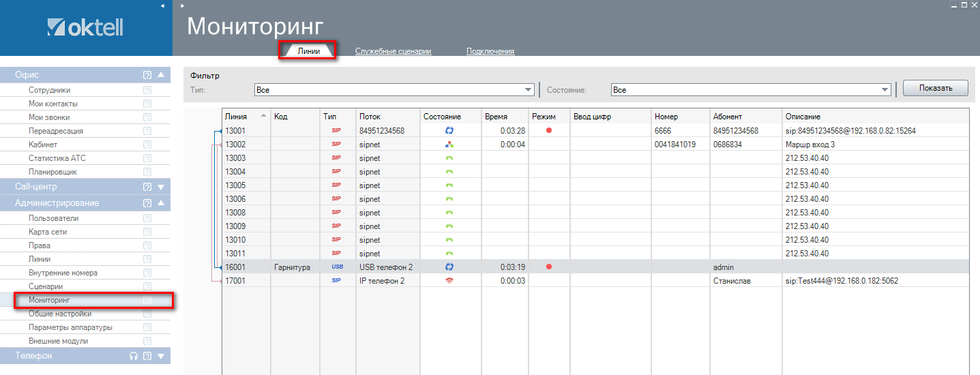Click help icon next to Сотрудники
The height and width of the screenshot is (375, 980).
[x=147, y=90]
